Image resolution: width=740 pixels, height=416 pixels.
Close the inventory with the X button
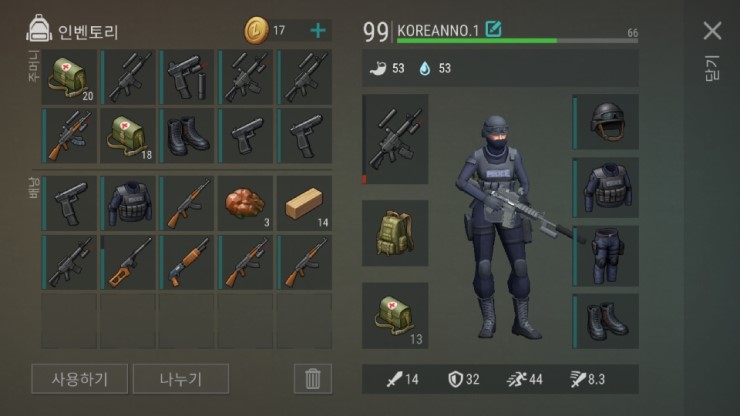tap(712, 31)
